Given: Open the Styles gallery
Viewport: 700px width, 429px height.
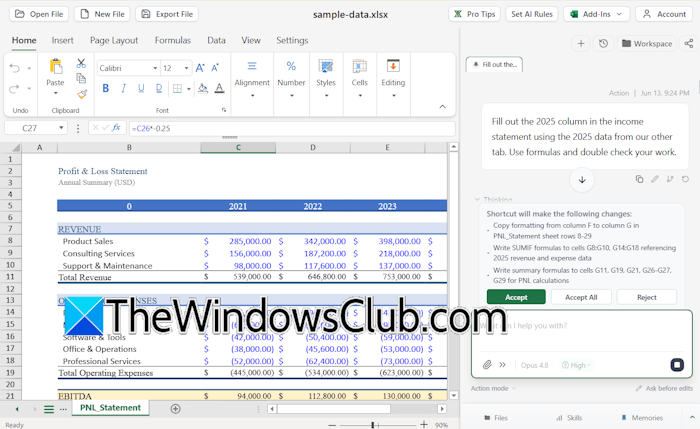Looking at the screenshot, I should click(x=326, y=79).
